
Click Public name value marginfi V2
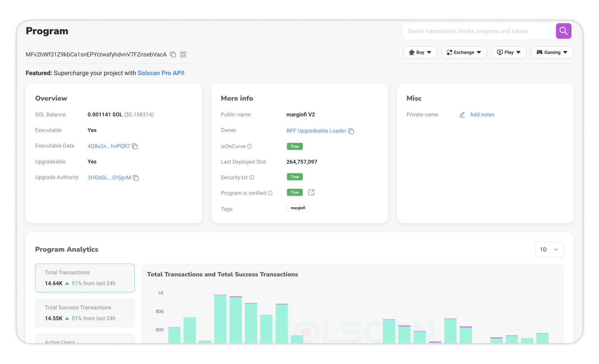pos(301,115)
